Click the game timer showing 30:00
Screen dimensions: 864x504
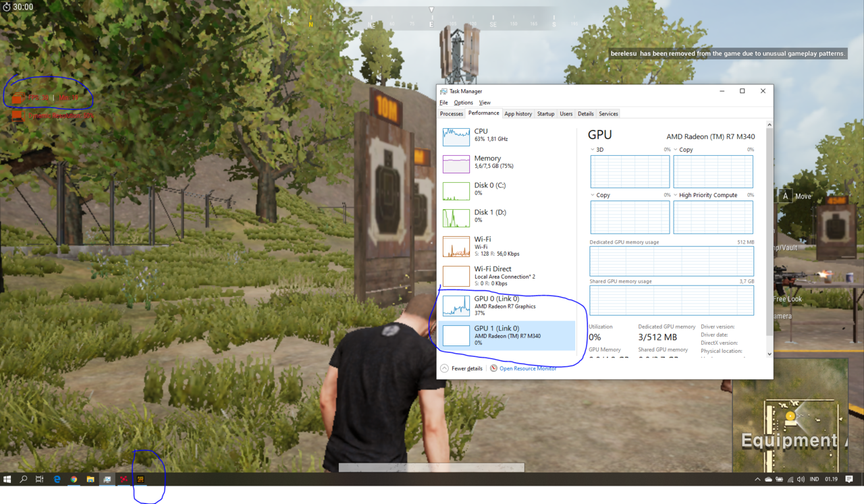point(18,7)
